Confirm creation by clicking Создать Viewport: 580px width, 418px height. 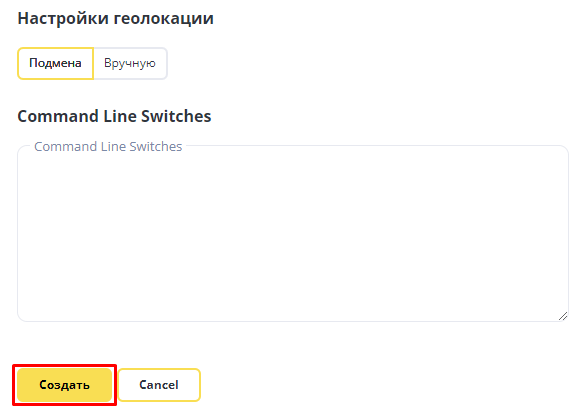coord(64,385)
